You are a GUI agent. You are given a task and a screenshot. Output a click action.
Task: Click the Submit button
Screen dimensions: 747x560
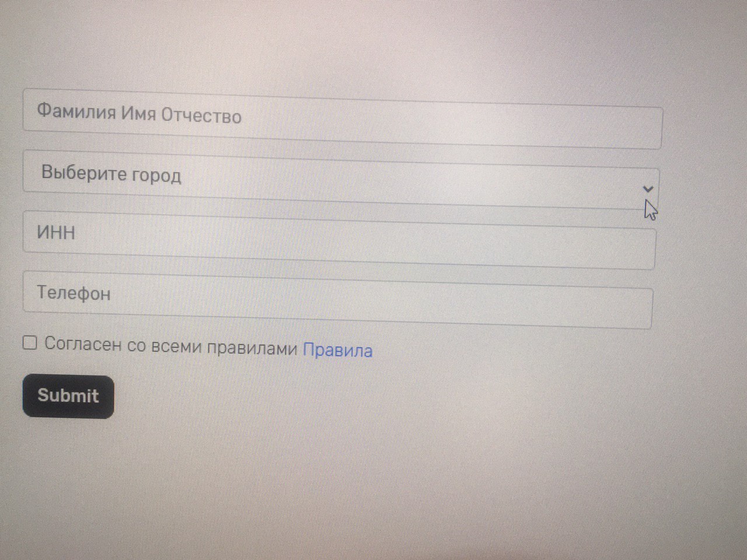(x=68, y=396)
